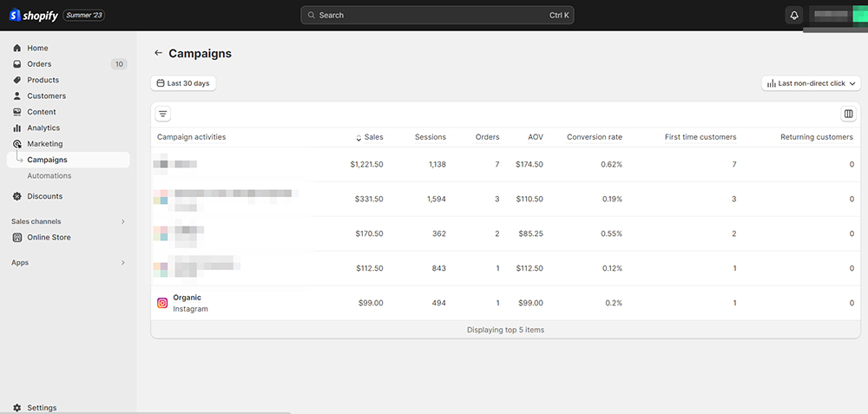Click the 0.55% conversion rate value
868x414 pixels.
click(611, 233)
